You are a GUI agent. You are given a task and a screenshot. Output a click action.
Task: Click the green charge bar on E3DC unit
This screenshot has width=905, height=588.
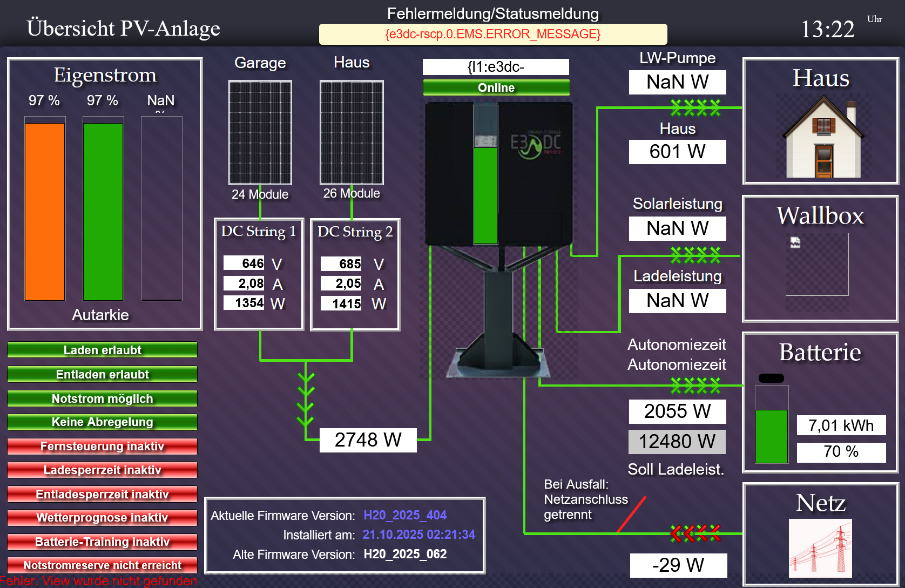pyautogui.click(x=485, y=195)
